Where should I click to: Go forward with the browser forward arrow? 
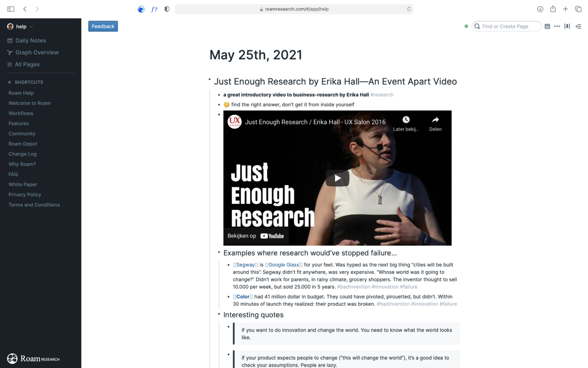coord(37,9)
